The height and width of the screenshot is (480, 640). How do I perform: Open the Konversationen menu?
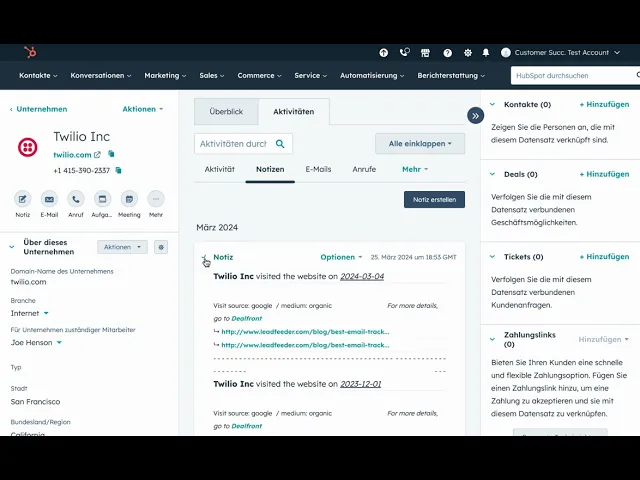[x=100, y=76]
